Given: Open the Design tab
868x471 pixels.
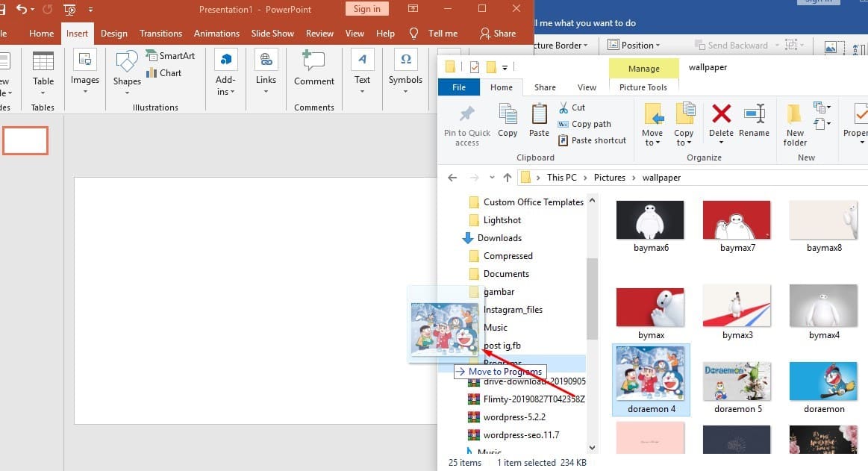Looking at the screenshot, I should click(x=114, y=33).
